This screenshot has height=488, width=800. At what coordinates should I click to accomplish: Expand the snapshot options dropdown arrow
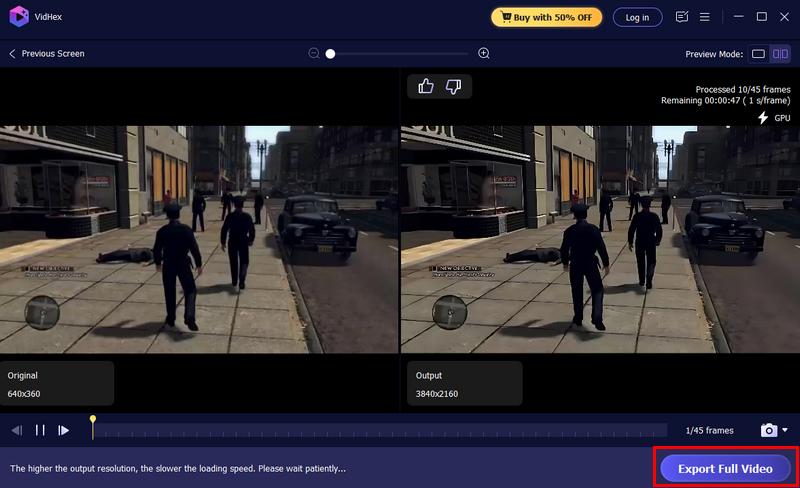[x=785, y=430]
